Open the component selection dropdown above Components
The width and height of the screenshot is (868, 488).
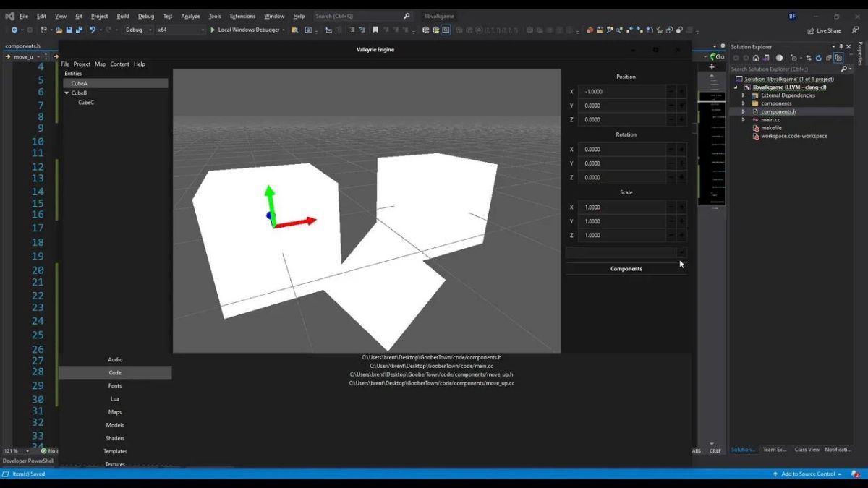pos(681,252)
